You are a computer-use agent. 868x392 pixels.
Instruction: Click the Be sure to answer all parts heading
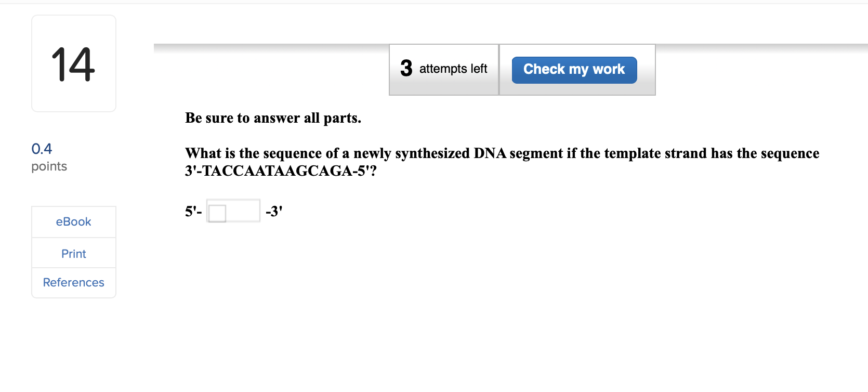point(273,117)
